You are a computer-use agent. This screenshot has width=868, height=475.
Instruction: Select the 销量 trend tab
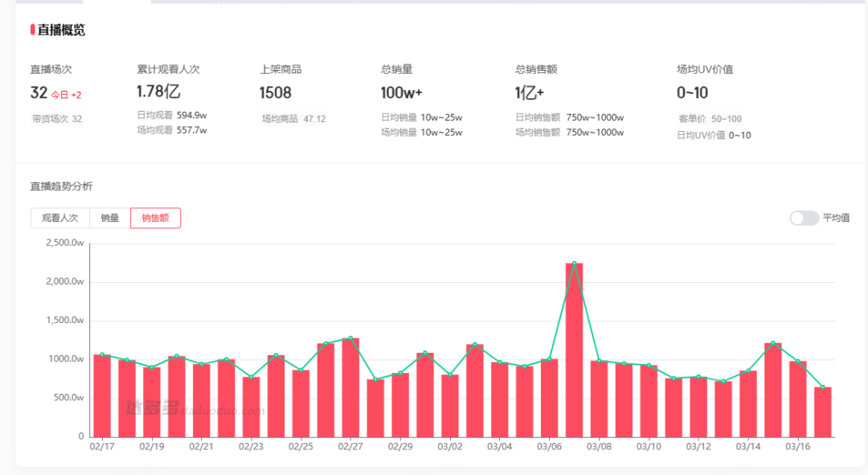(x=110, y=218)
